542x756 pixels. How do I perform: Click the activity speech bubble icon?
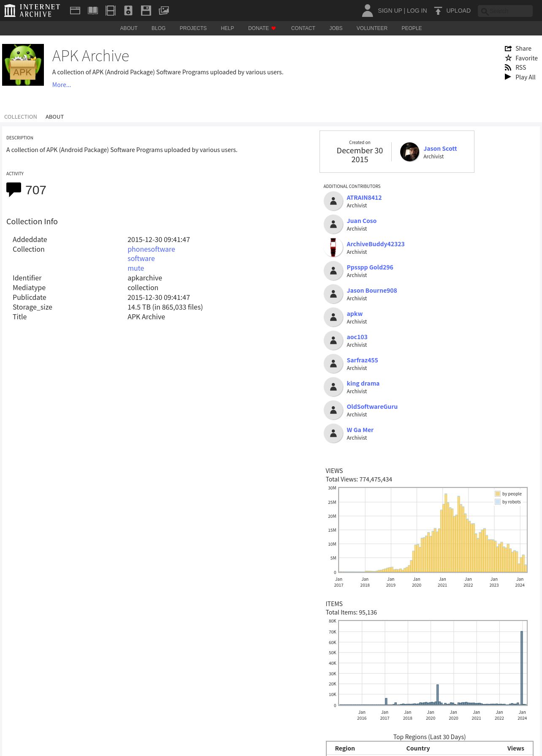(14, 190)
